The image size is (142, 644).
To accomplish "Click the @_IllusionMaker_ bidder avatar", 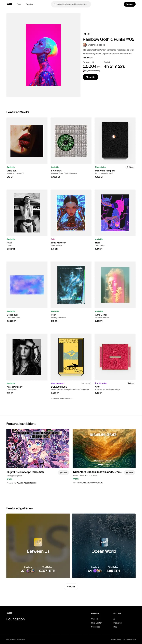I will pos(84,71).
